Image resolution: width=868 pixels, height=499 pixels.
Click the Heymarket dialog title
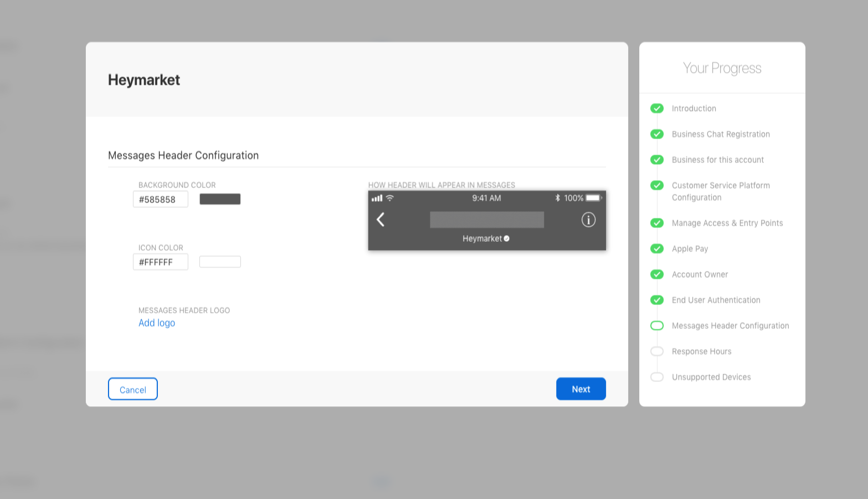click(144, 80)
